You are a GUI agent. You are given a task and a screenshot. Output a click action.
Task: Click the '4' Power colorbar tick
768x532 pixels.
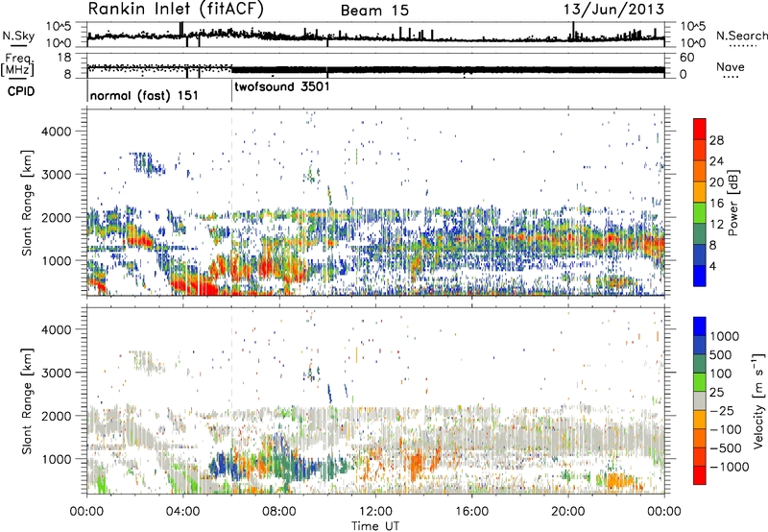[712, 266]
